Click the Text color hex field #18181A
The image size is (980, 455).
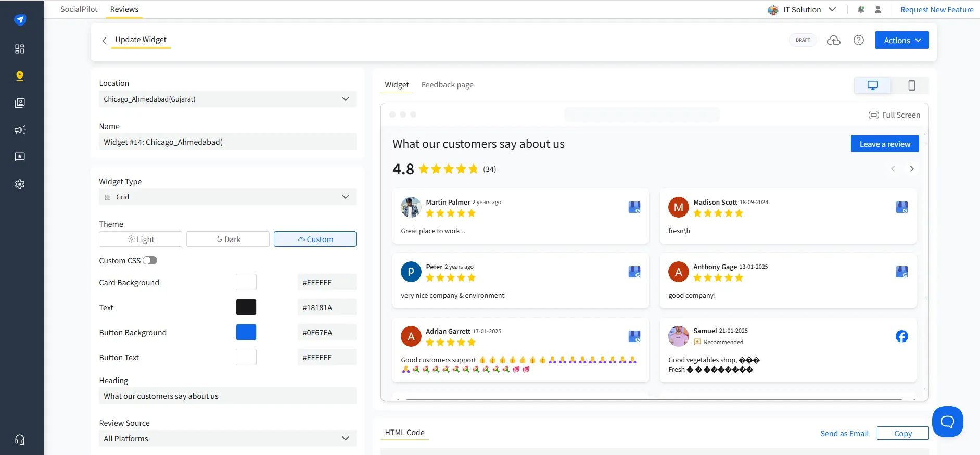[x=327, y=307]
